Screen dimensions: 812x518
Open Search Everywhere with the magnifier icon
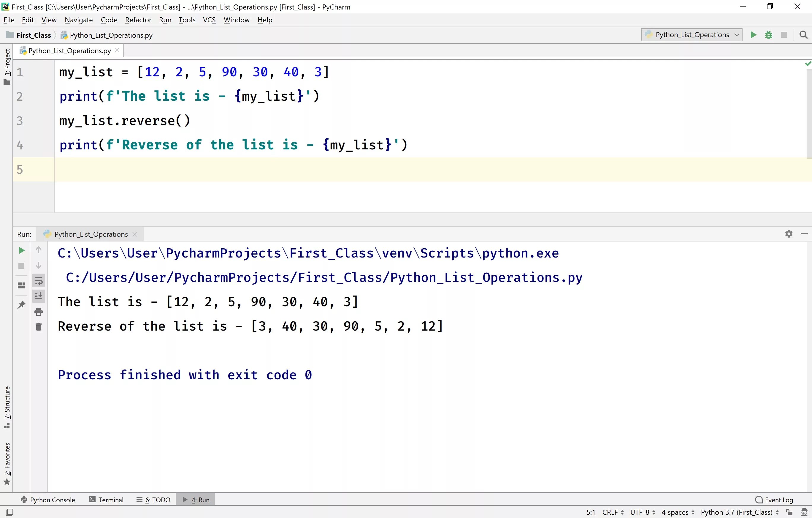[803, 35]
